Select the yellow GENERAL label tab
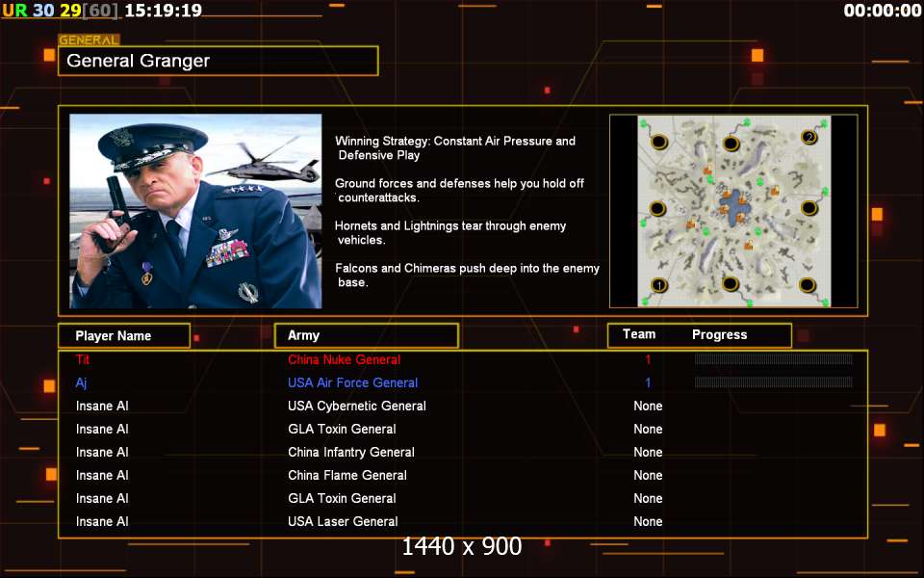The image size is (924, 578). click(x=89, y=40)
